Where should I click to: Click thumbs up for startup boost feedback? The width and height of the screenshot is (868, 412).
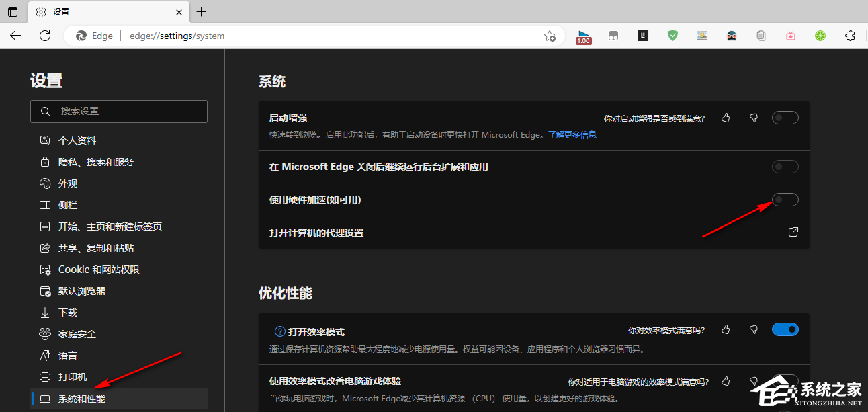[726, 118]
